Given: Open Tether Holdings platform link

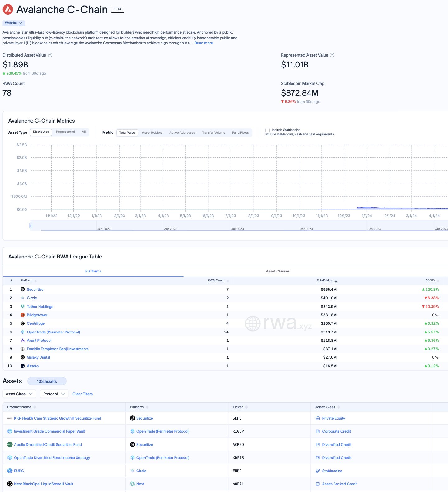Looking at the screenshot, I should (x=40, y=307).
